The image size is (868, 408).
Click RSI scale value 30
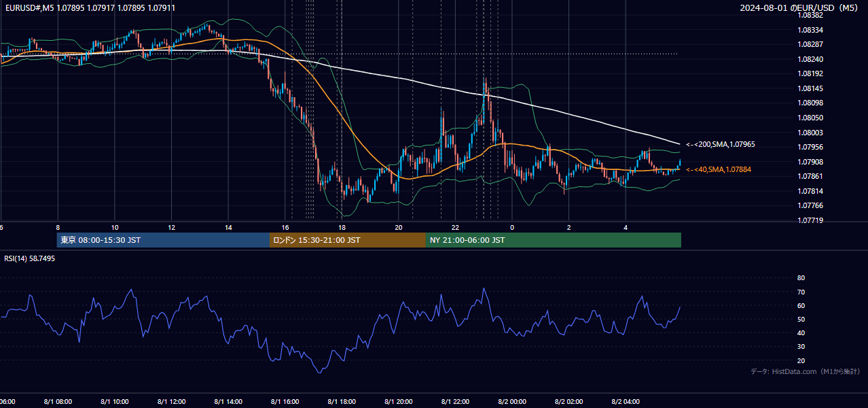(x=801, y=346)
